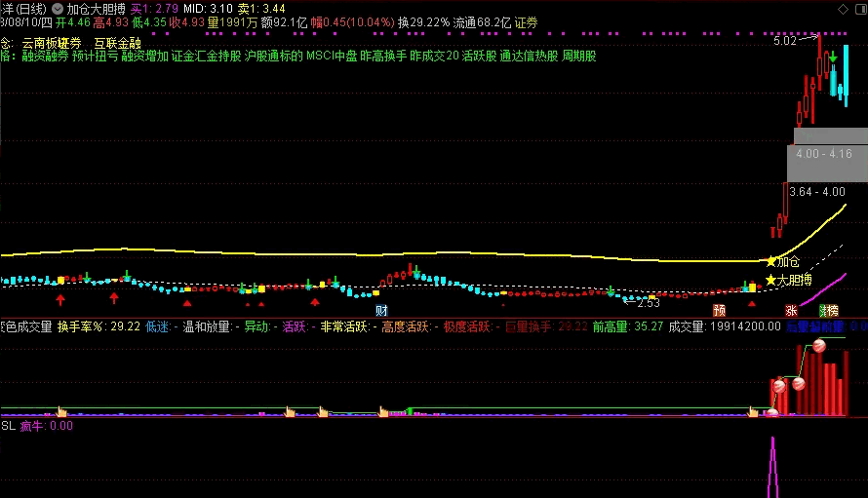This screenshot has height=498, width=868.
Task: Click the 疯牛 0.00 indicator label
Action: 47,426
